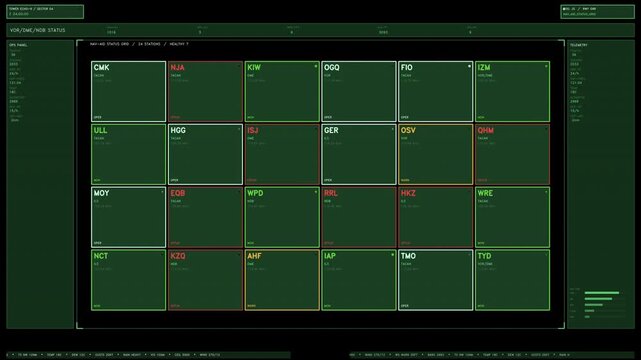Viewport: 641px width, 360px height.
Task: Click the NAV-AID STATUS GRID breadcrumb
Action: point(109,44)
